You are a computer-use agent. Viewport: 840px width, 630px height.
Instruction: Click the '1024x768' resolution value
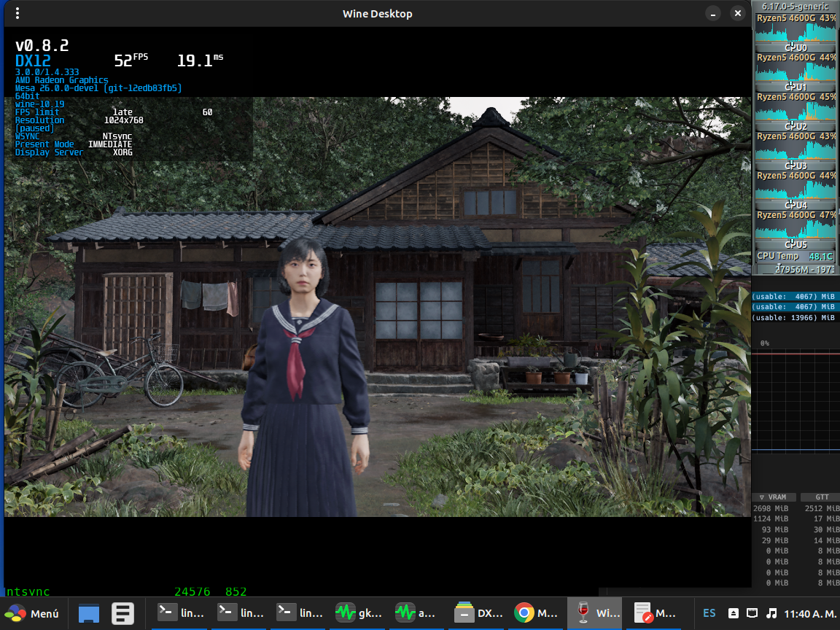point(124,120)
